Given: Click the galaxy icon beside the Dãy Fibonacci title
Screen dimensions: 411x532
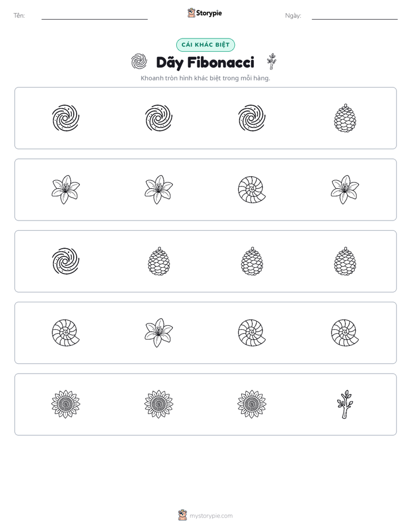Looking at the screenshot, I should [139, 62].
